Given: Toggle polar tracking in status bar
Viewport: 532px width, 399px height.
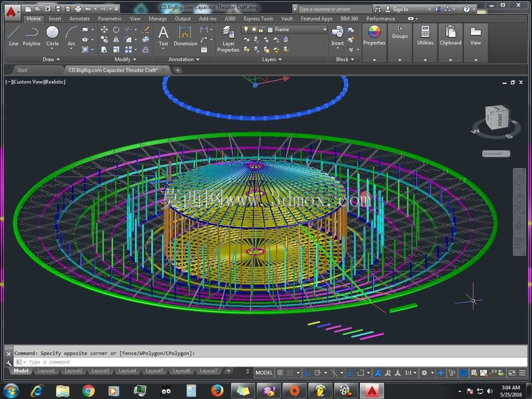Looking at the screenshot, I should [317, 373].
